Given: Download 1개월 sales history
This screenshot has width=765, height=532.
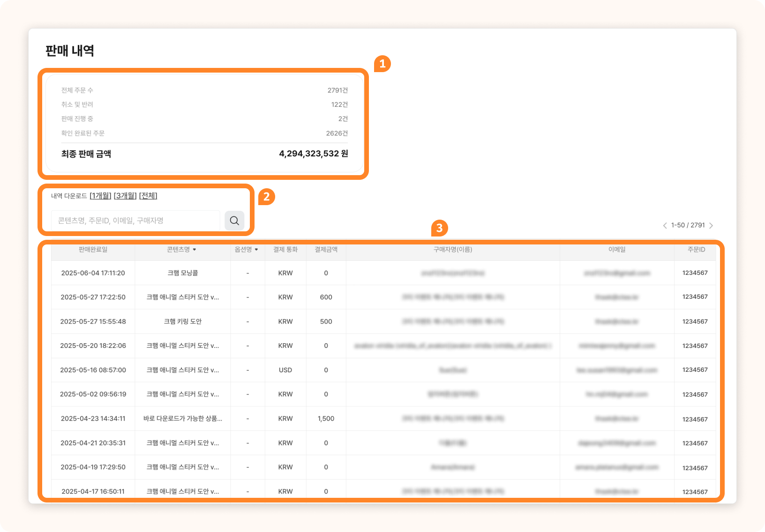Looking at the screenshot, I should [x=100, y=196].
